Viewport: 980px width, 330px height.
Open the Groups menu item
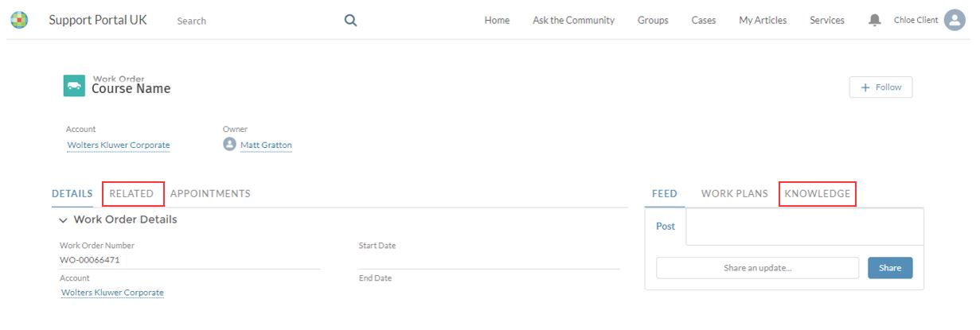point(653,21)
